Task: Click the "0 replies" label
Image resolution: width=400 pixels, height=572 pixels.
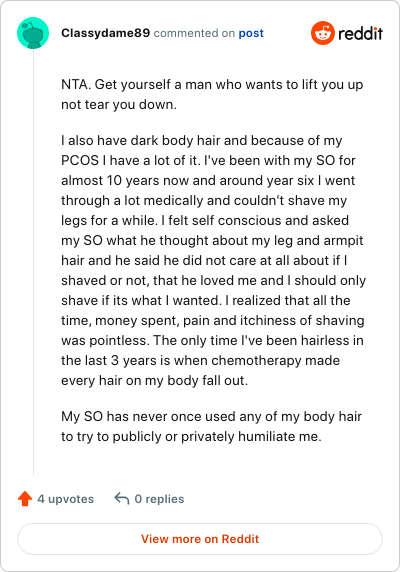Action: 159,499
